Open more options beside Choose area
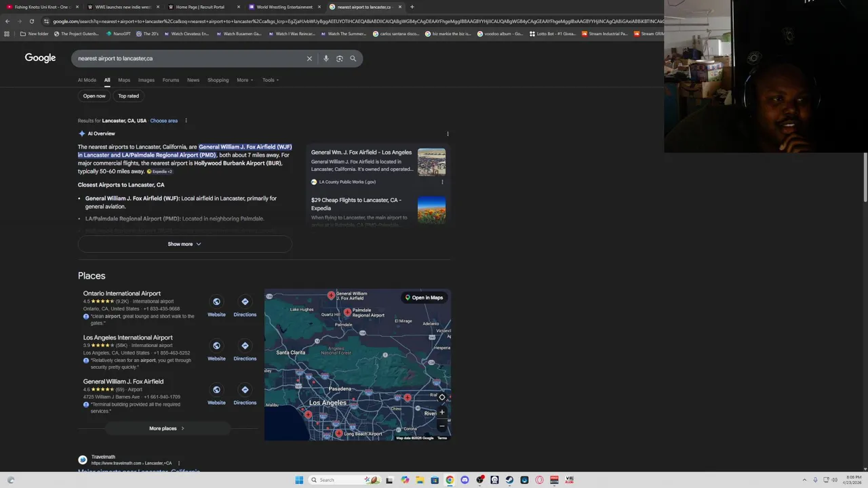This screenshot has width=868, height=488. 186,121
